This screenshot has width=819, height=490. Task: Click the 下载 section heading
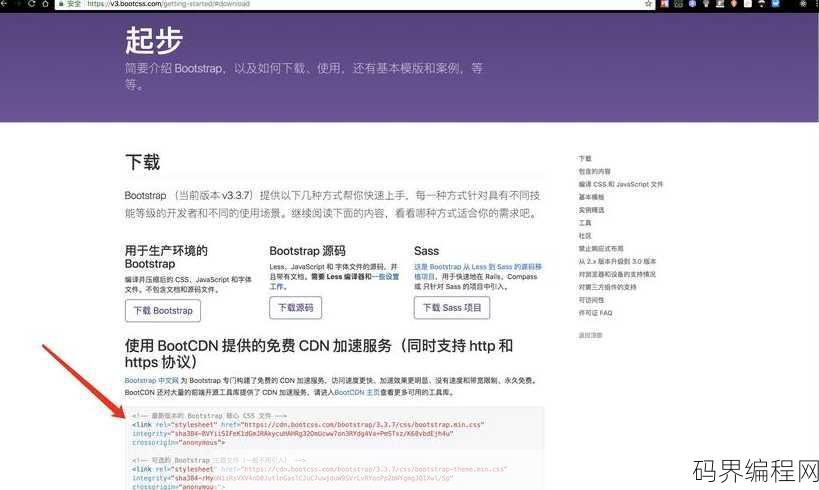pyautogui.click(x=143, y=162)
